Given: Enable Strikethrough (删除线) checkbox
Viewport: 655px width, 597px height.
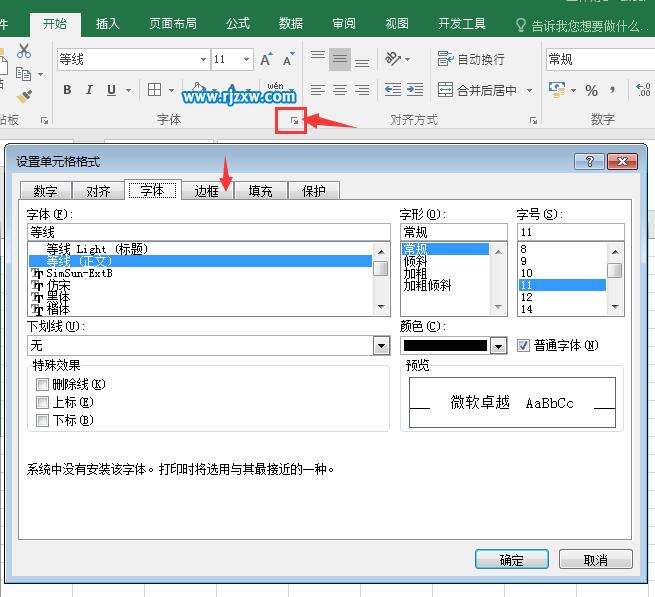Looking at the screenshot, I should [x=42, y=384].
